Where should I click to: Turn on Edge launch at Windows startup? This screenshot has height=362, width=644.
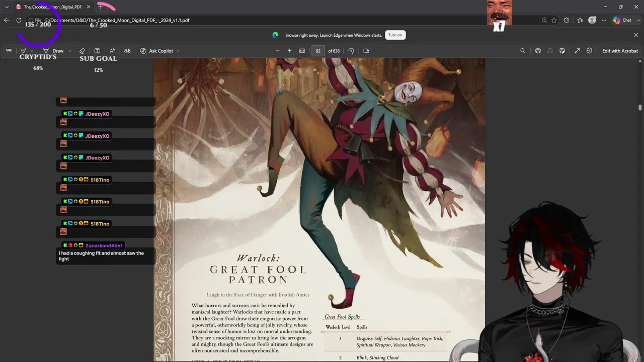395,35
